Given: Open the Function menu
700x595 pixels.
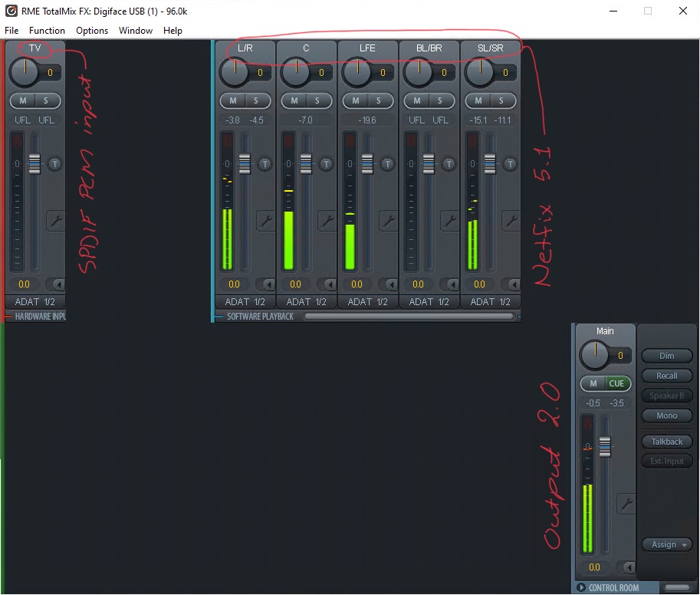Looking at the screenshot, I should coord(47,31).
